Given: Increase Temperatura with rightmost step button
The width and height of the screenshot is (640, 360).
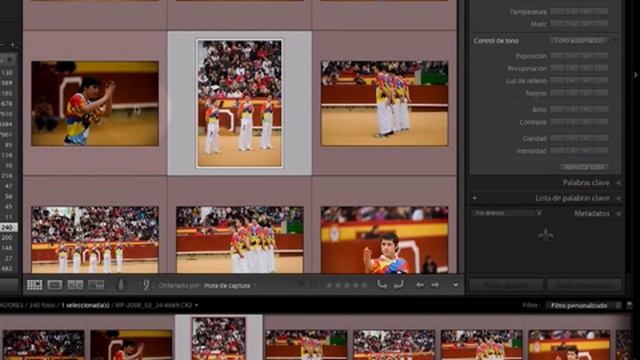Looking at the screenshot, I should 601,11.
